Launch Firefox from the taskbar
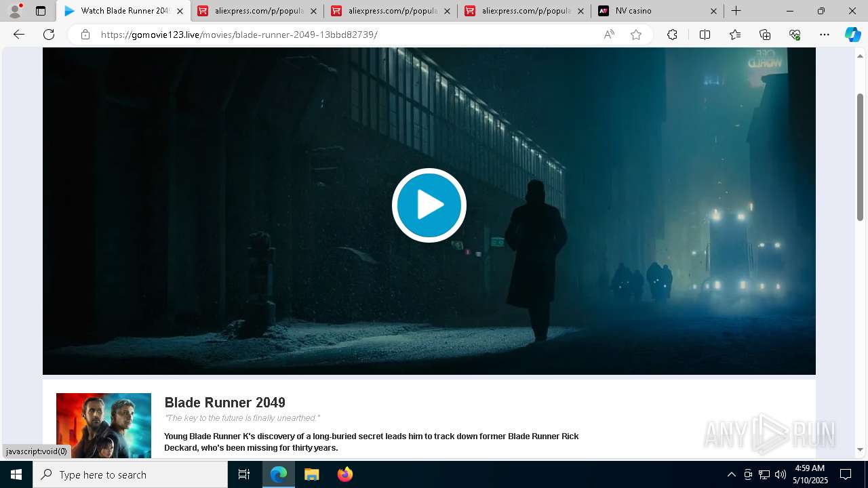Viewport: 868px width, 488px height. pyautogui.click(x=344, y=474)
